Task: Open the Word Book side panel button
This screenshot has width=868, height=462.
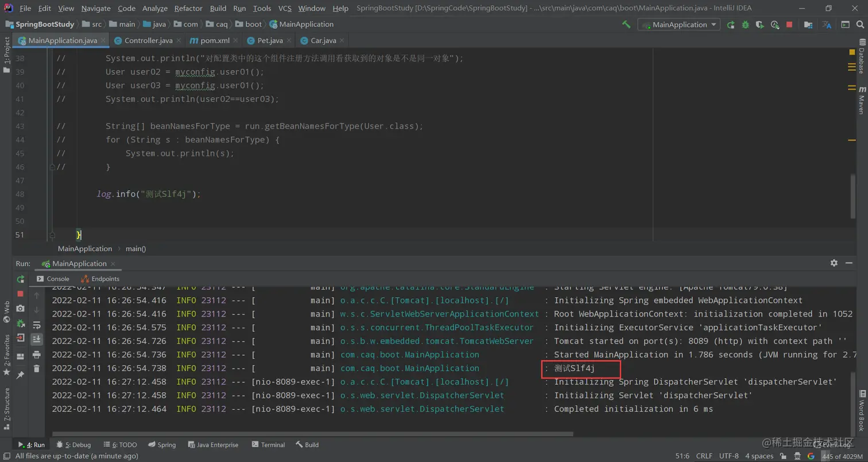Action: coord(862,411)
